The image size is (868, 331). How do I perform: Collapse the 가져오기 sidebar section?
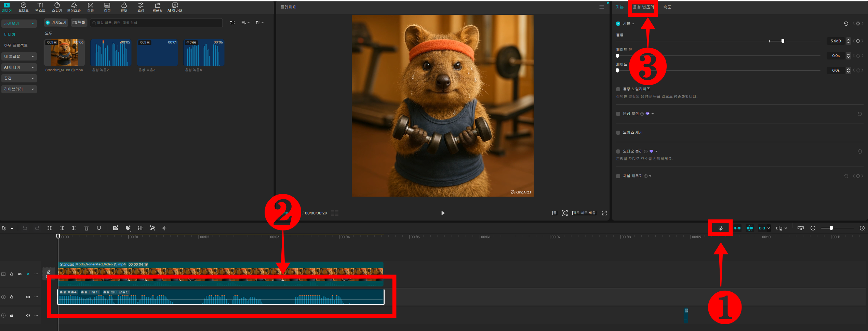pyautogui.click(x=19, y=24)
